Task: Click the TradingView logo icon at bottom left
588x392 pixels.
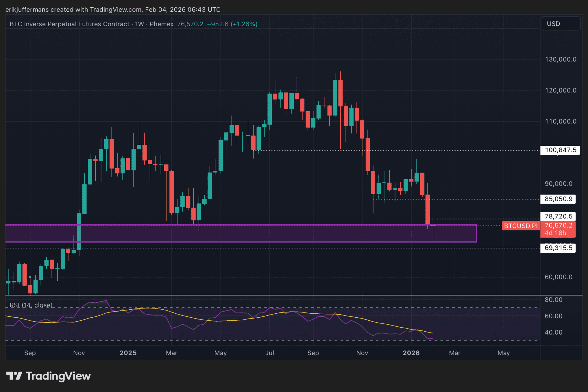Action: [x=14, y=376]
